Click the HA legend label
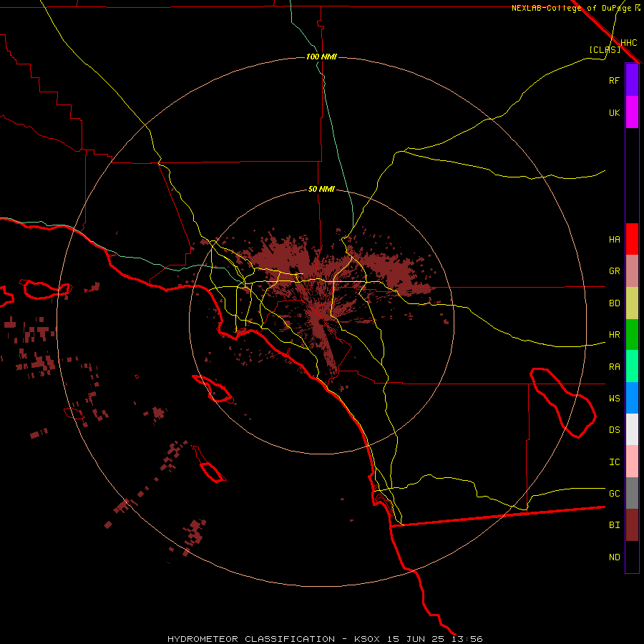This screenshot has height=644, width=644. tap(614, 239)
